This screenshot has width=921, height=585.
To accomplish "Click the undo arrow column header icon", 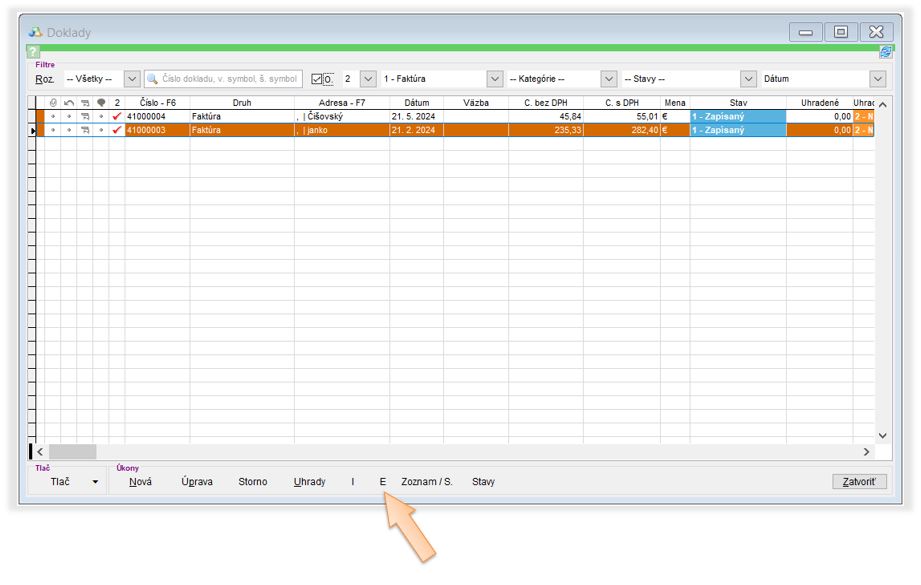I will [68, 103].
